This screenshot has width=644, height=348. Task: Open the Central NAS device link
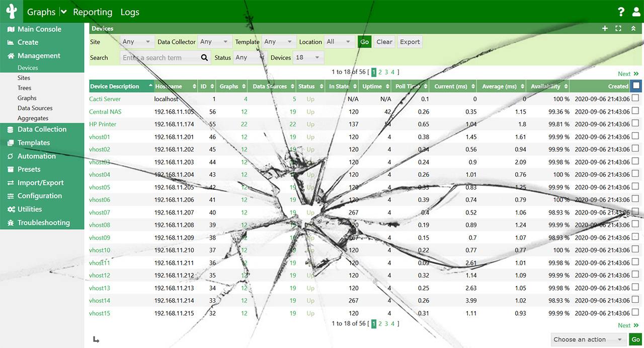coord(105,111)
